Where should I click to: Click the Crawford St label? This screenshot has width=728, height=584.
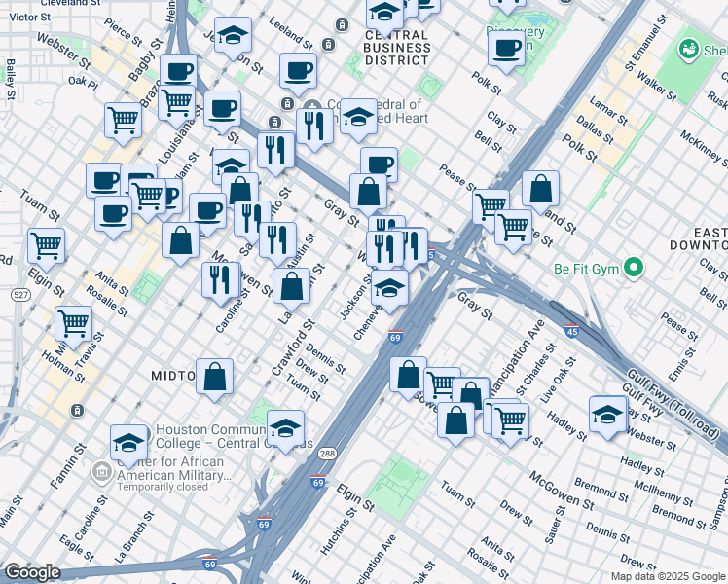[293, 347]
